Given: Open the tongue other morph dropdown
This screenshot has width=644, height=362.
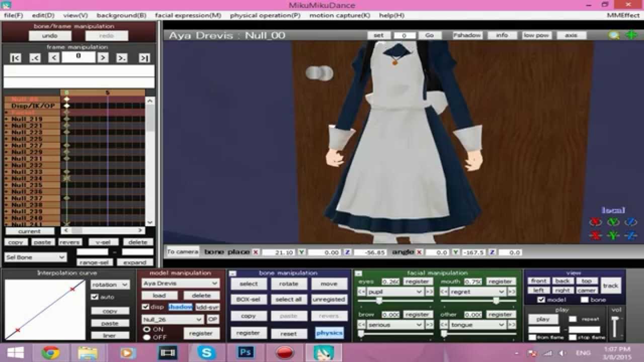Looking at the screenshot, I should click(x=477, y=325).
